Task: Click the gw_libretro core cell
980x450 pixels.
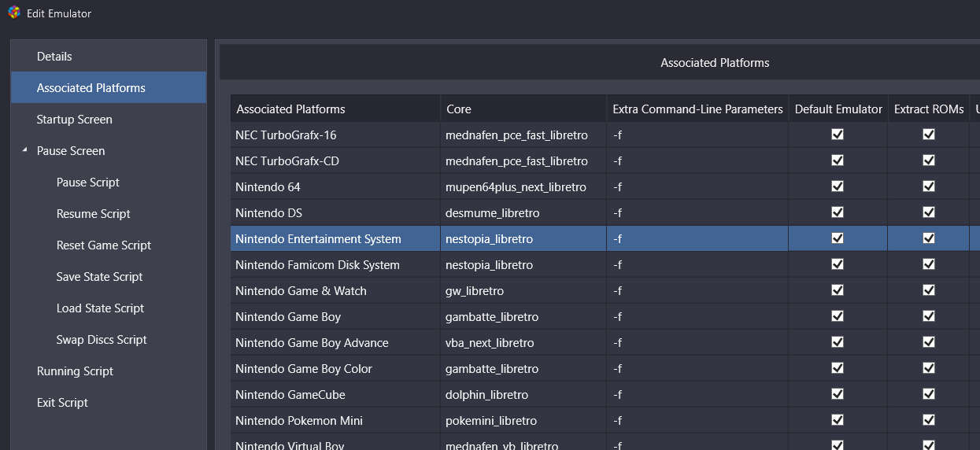Action: [x=523, y=290]
